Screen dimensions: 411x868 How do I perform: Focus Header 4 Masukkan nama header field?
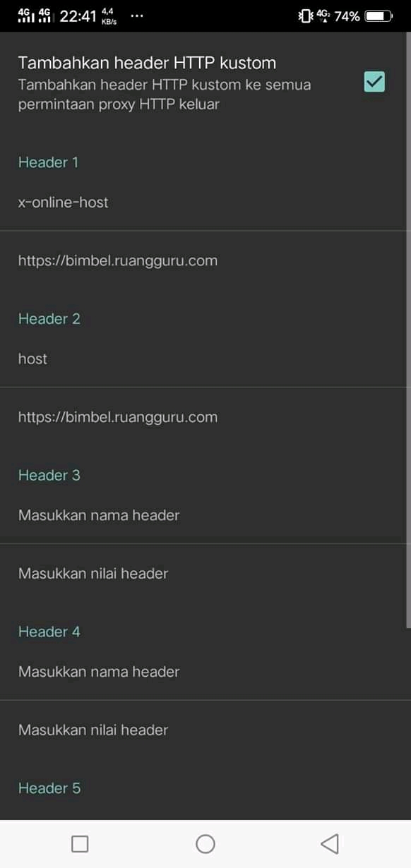point(205,672)
